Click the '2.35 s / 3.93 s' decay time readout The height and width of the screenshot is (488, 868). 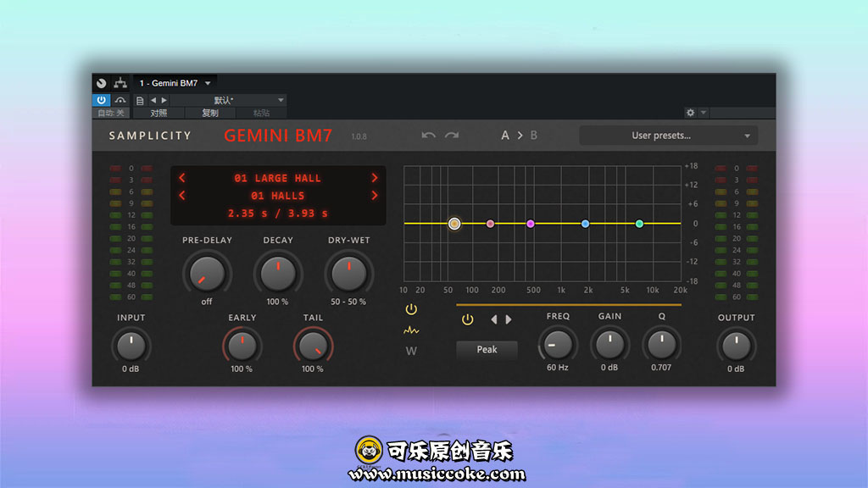click(277, 213)
